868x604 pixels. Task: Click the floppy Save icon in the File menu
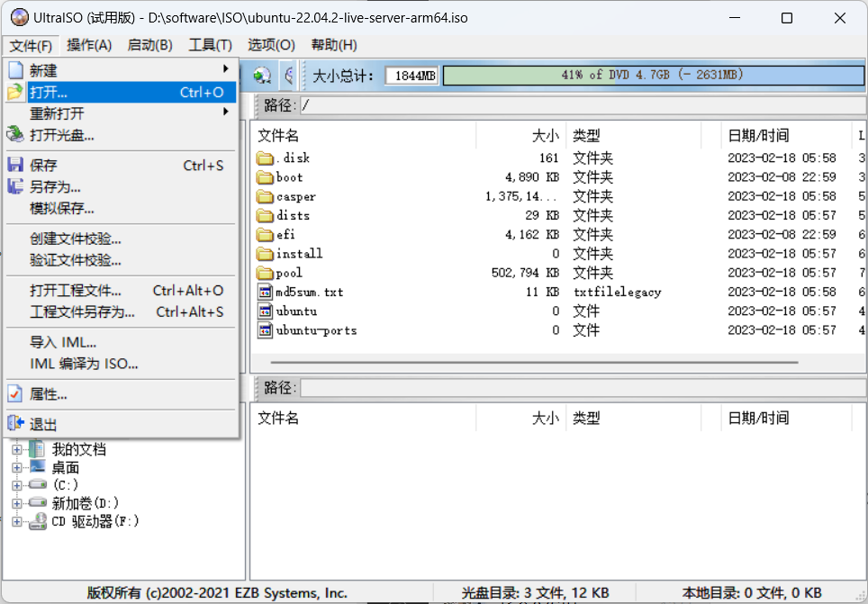click(x=15, y=165)
